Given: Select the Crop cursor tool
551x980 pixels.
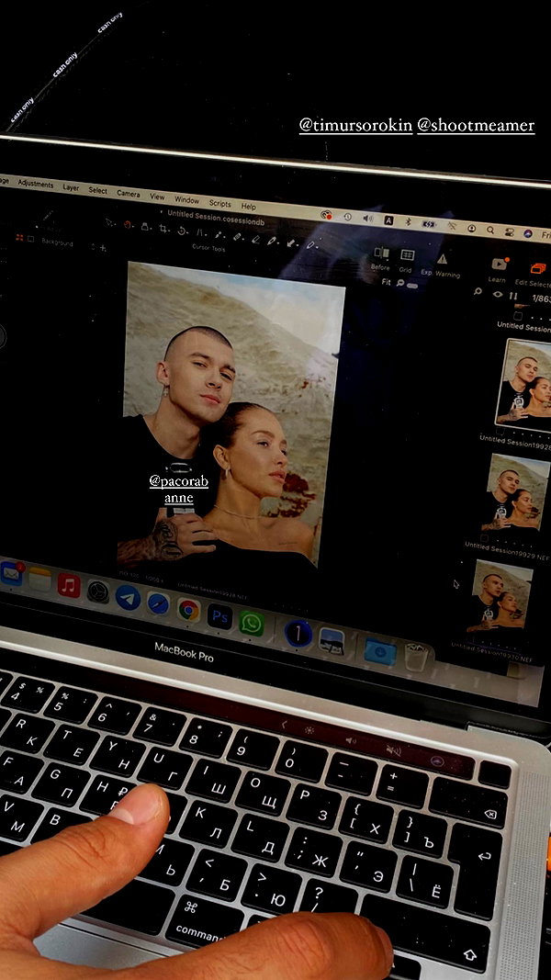Looking at the screenshot, I should [163, 229].
